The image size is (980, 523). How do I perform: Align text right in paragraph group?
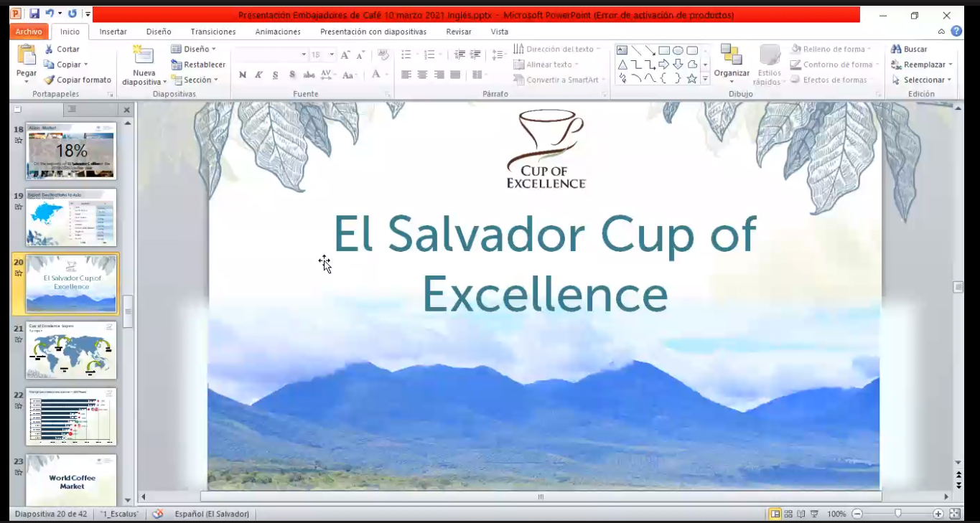click(439, 75)
